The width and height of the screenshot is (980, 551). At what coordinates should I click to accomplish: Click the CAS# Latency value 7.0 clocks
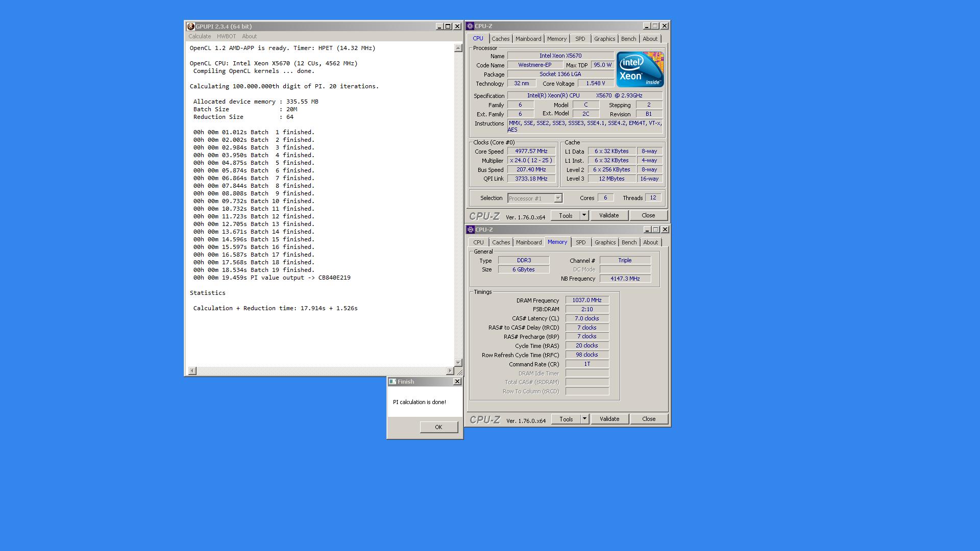tap(587, 318)
